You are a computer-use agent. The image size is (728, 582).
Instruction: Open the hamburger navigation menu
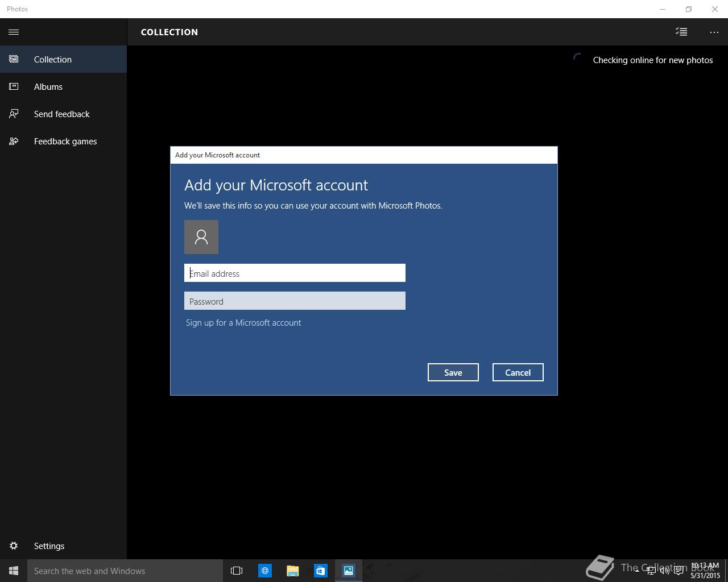[14, 32]
